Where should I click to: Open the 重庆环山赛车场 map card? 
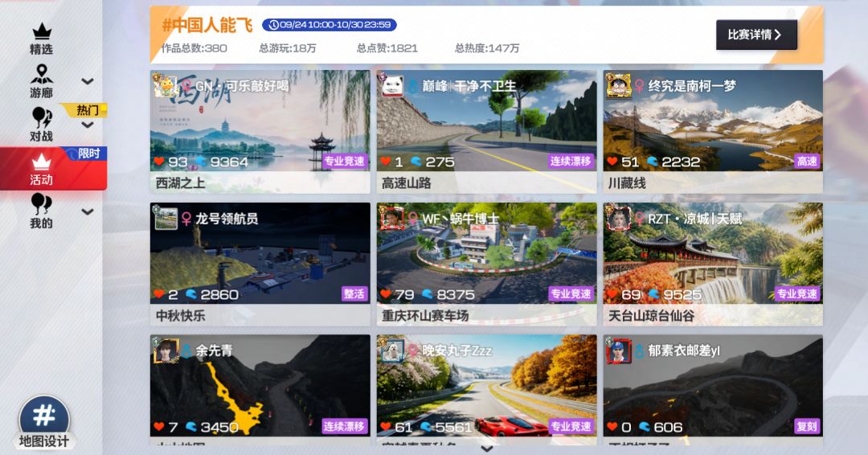tap(486, 264)
